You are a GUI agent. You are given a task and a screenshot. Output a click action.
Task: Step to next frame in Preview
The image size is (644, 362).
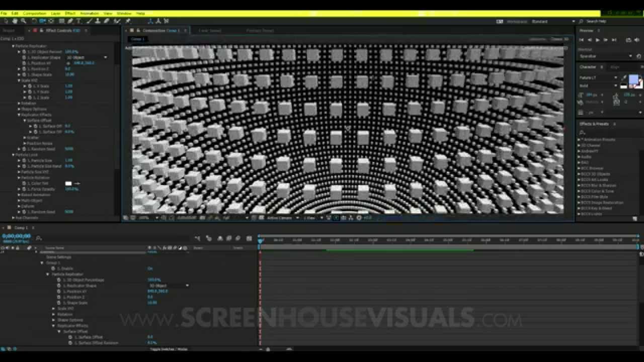tap(606, 40)
